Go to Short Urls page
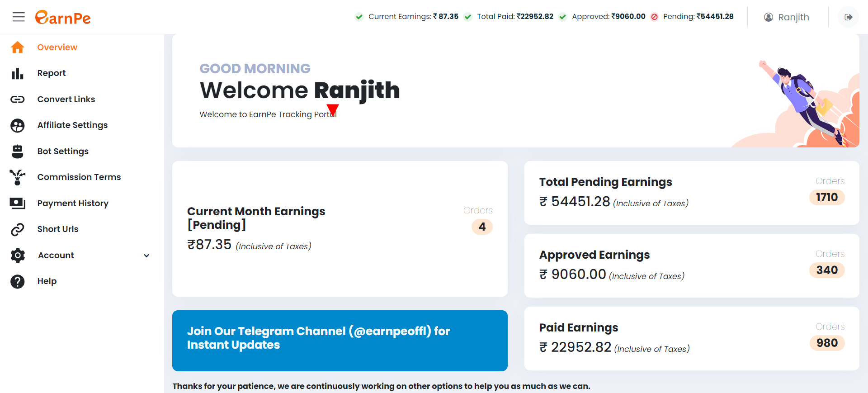Viewport: 868px width, 393px height. pos(58,229)
